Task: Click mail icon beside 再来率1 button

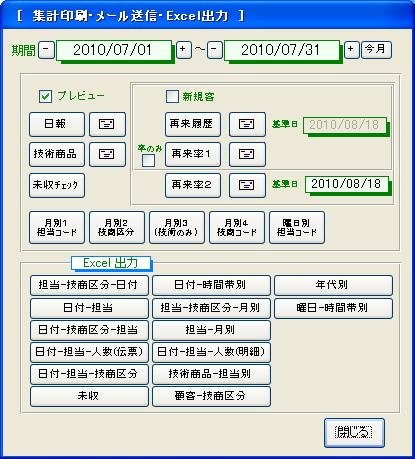Action: [247, 154]
